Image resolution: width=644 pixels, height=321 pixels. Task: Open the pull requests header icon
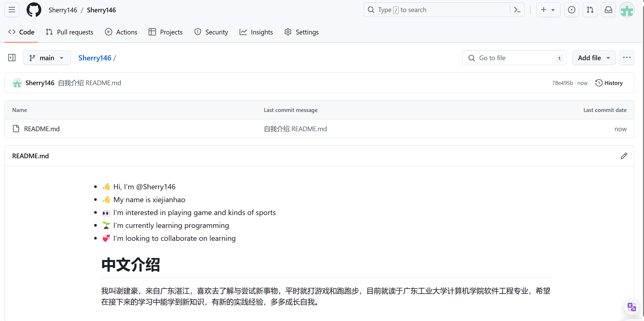590,10
